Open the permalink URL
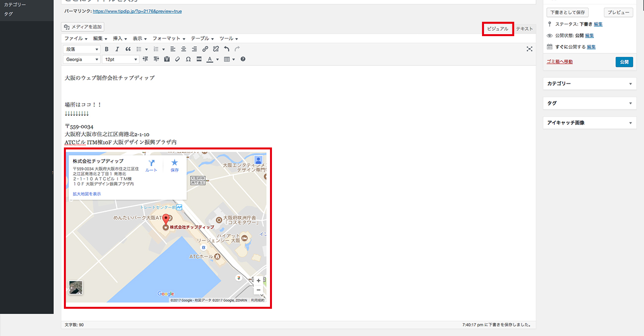Image resolution: width=644 pixels, height=336 pixels. [137, 11]
